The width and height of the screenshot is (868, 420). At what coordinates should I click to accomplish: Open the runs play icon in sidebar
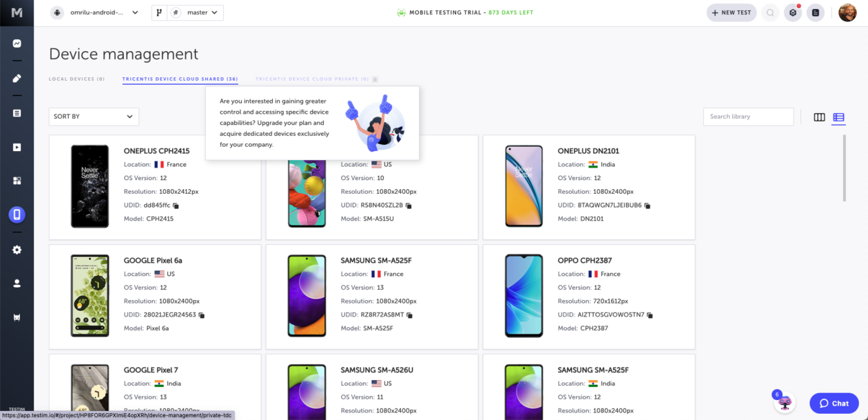click(x=17, y=147)
